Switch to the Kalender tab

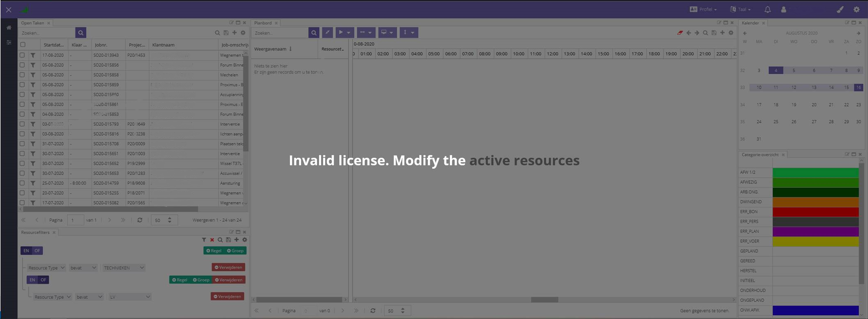(x=750, y=23)
